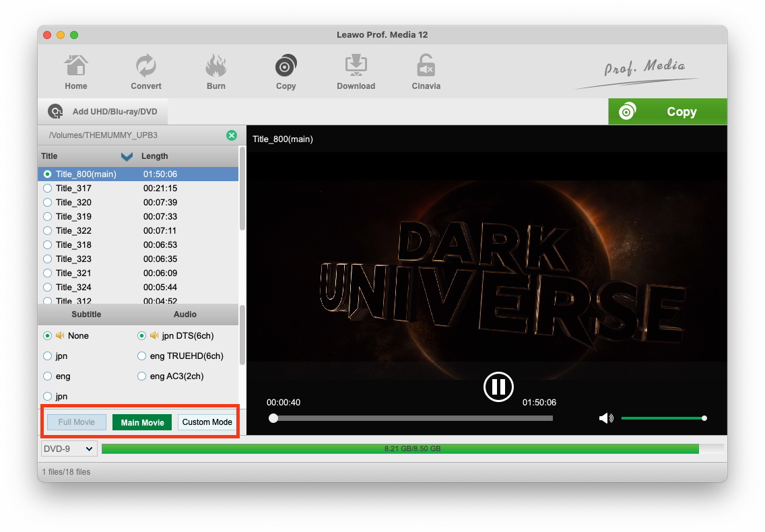Open the Copy module in toolbar
Image resolution: width=765 pixels, height=532 pixels.
coord(286,72)
